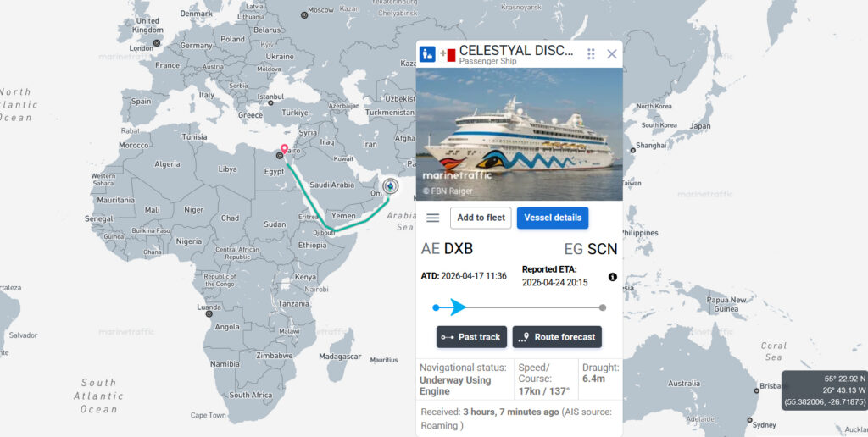
Task: Close the CELESTYAL vessel popup
Action: point(612,53)
